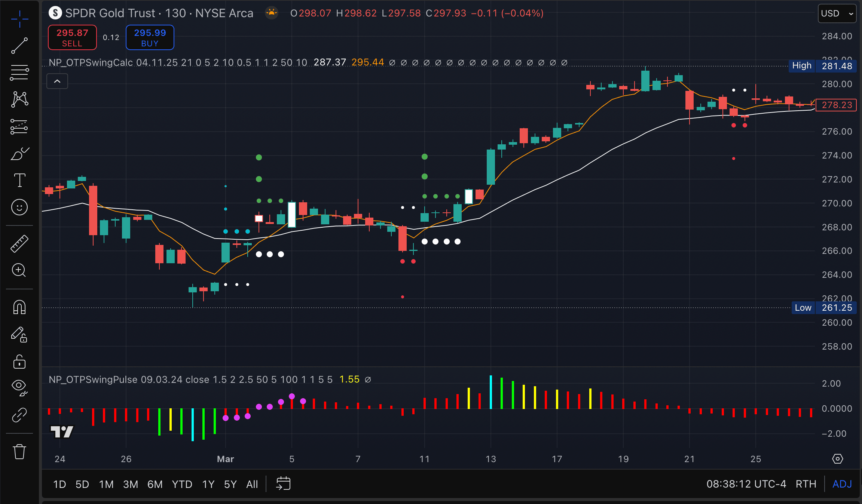This screenshot has width=862, height=504.
Task: Open the drawing link sync tool
Action: click(19, 415)
